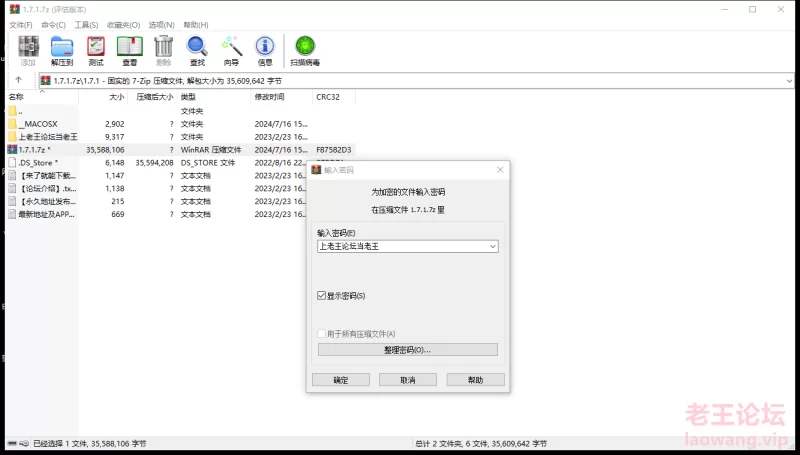Click the drive icon in status bar

[12, 444]
